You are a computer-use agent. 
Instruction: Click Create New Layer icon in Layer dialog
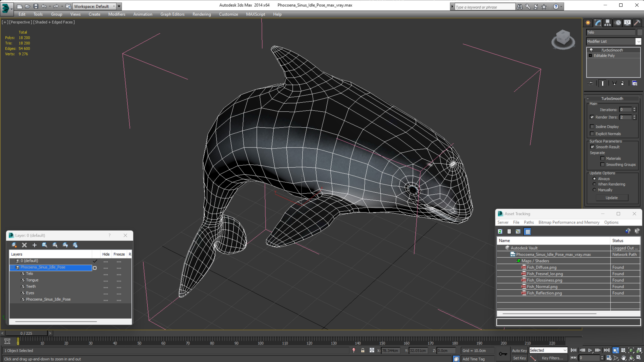(x=14, y=245)
